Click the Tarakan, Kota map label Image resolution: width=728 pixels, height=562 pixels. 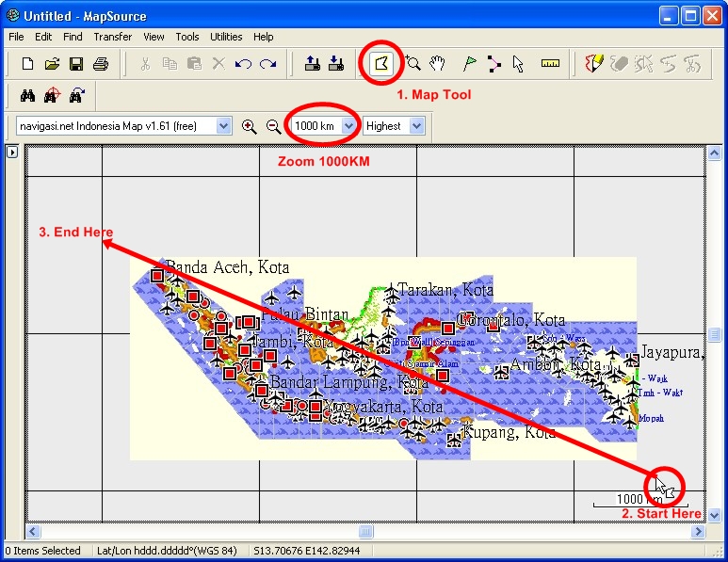tap(445, 290)
